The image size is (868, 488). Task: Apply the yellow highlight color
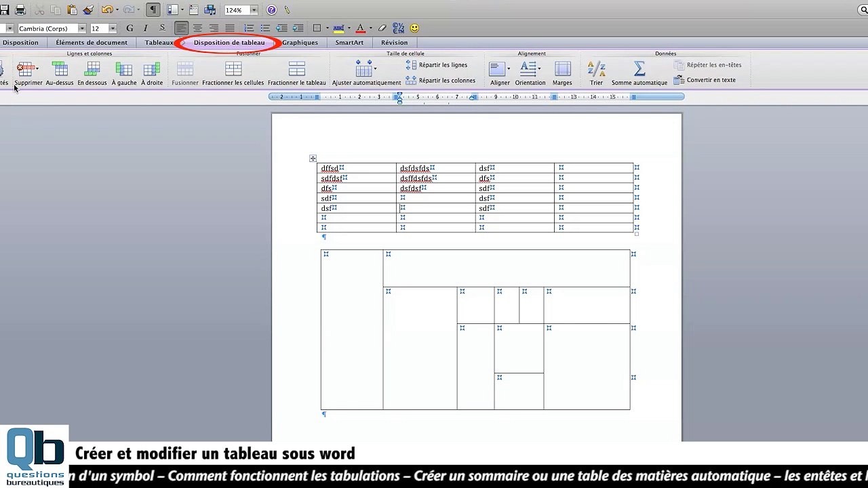point(339,28)
